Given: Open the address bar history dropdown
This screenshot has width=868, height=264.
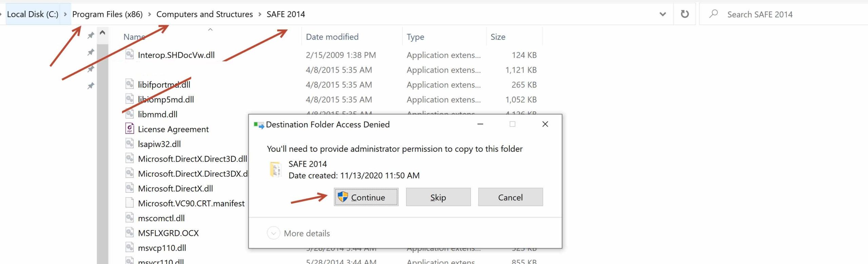Looking at the screenshot, I should tap(663, 14).
